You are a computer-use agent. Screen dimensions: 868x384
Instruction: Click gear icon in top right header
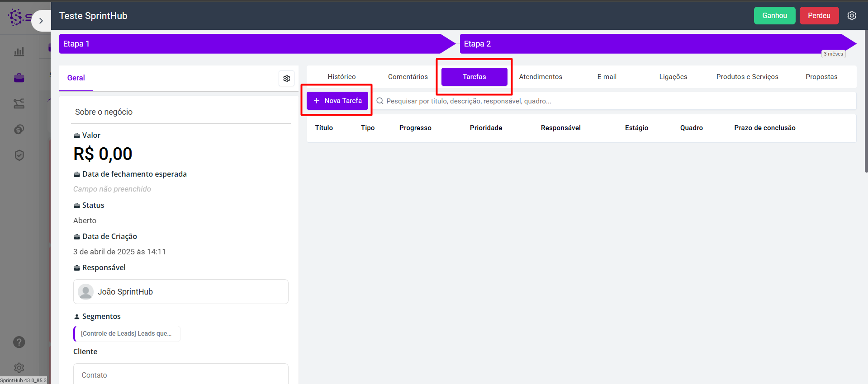pos(852,16)
